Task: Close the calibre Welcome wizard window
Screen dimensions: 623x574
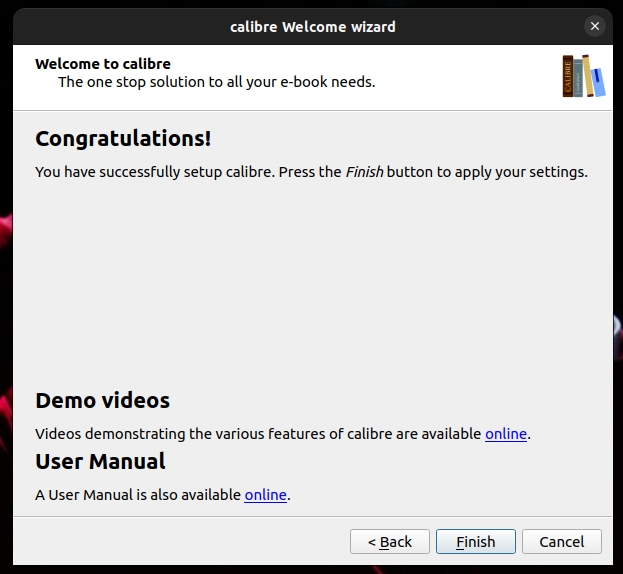Action: click(x=595, y=26)
